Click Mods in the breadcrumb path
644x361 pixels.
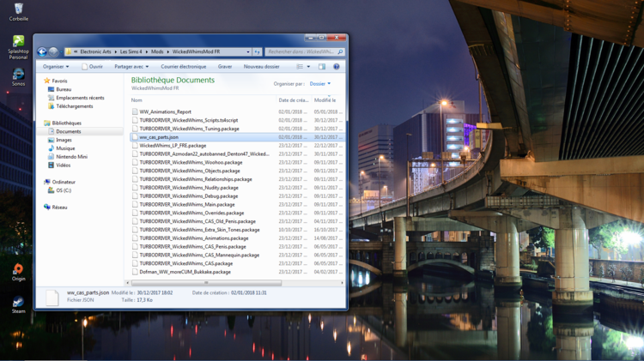click(157, 51)
